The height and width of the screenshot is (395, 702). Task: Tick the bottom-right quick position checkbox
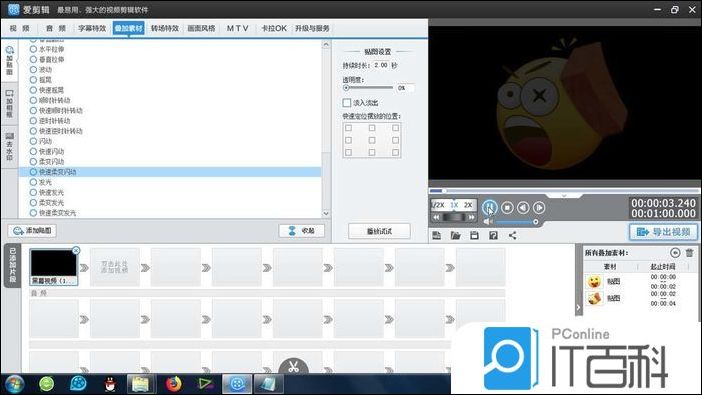click(x=395, y=152)
